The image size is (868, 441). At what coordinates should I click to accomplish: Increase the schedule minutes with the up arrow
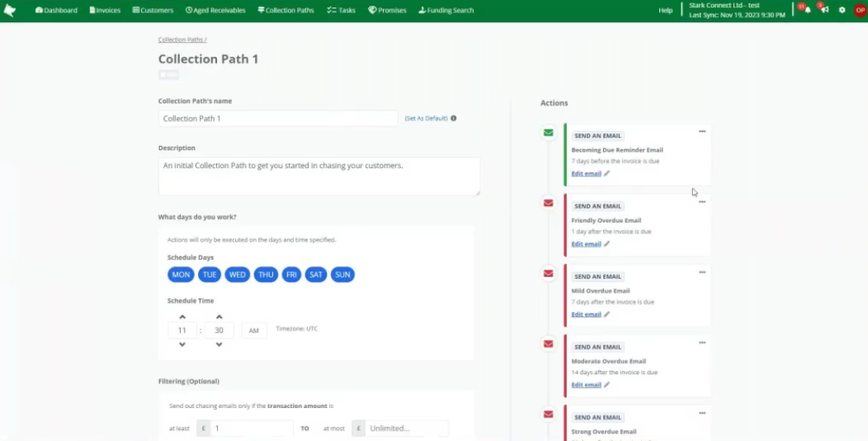tap(219, 317)
